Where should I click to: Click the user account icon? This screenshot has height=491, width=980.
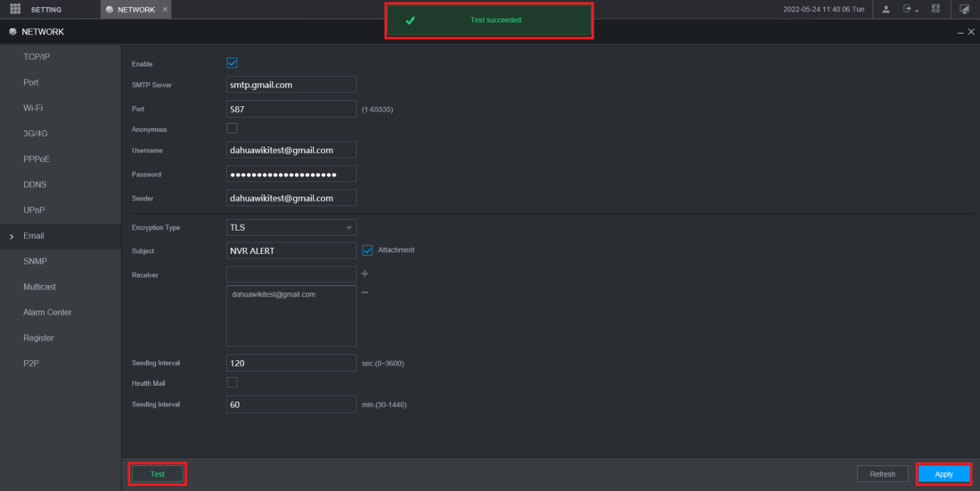[886, 9]
